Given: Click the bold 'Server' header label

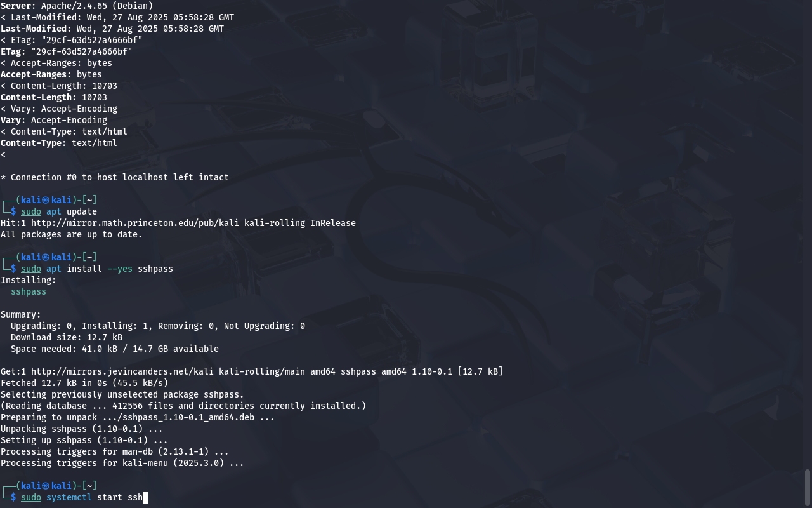Looking at the screenshot, I should point(16,6).
